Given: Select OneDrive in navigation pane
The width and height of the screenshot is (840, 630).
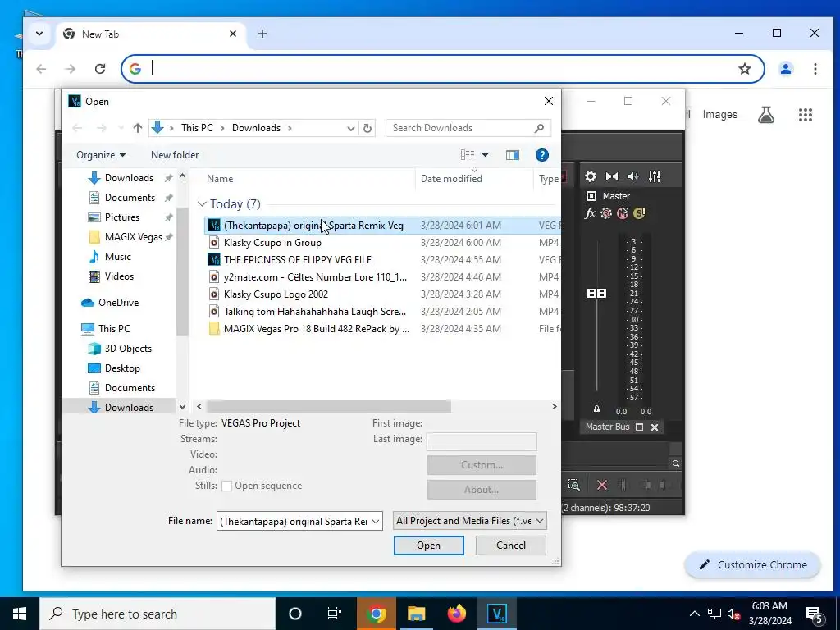Looking at the screenshot, I should (x=118, y=303).
